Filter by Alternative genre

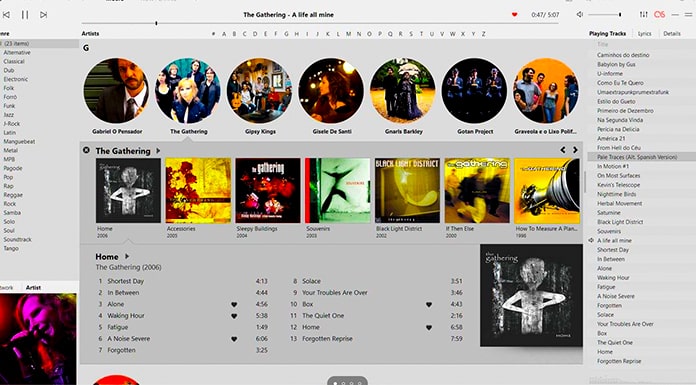tap(17, 52)
